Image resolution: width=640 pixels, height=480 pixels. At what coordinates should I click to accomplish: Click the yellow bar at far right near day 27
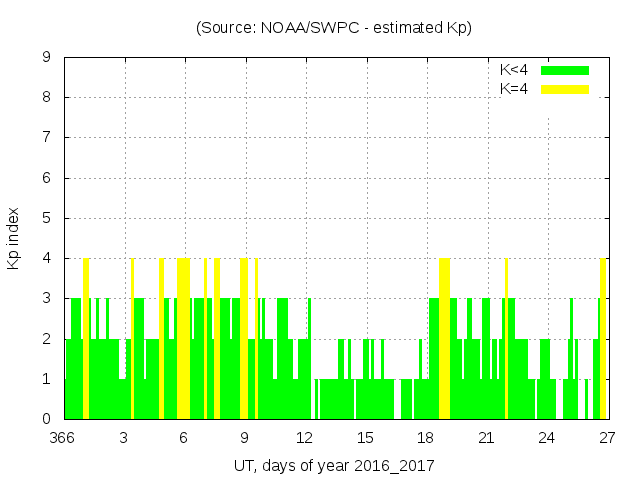click(x=603, y=340)
